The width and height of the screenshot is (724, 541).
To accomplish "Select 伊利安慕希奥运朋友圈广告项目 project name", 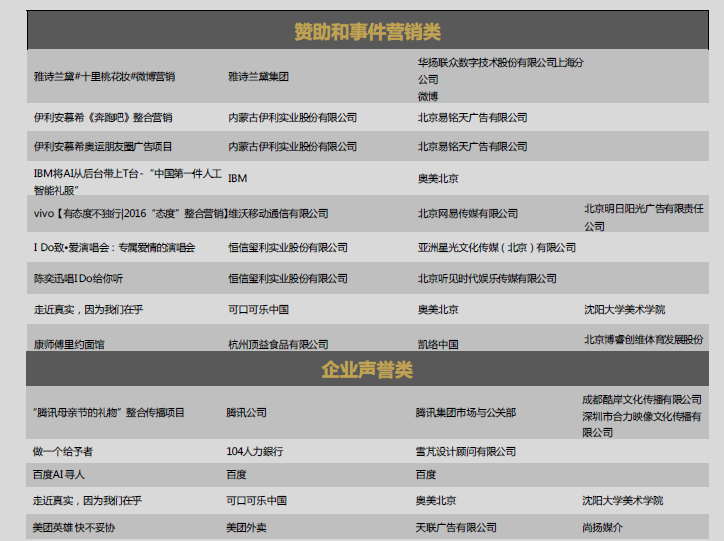I will point(103,147).
